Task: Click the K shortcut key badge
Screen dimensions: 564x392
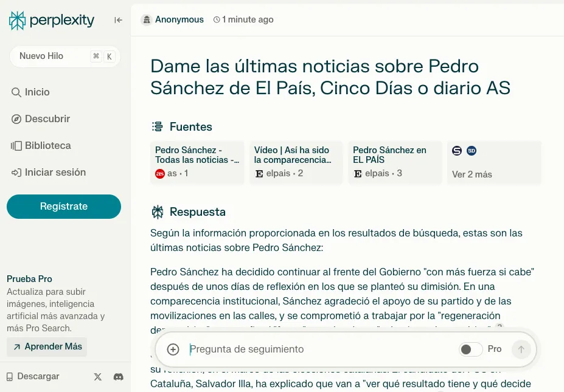Action: point(110,57)
